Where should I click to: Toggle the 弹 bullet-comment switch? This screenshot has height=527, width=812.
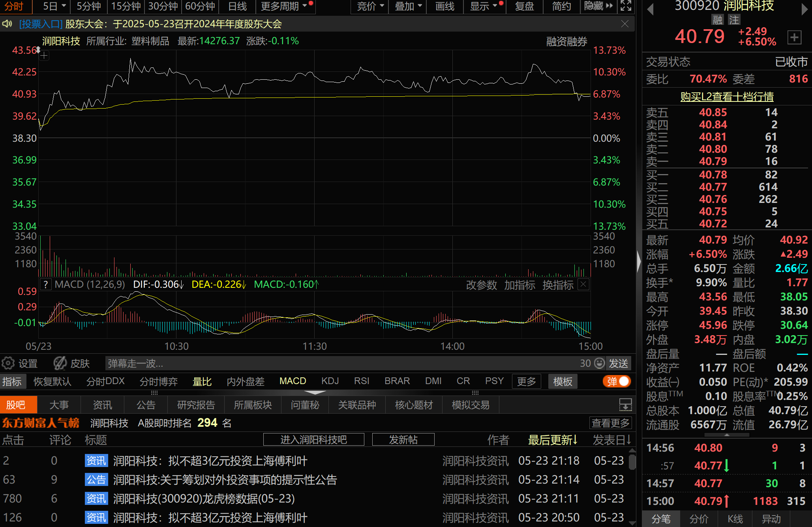[617, 381]
